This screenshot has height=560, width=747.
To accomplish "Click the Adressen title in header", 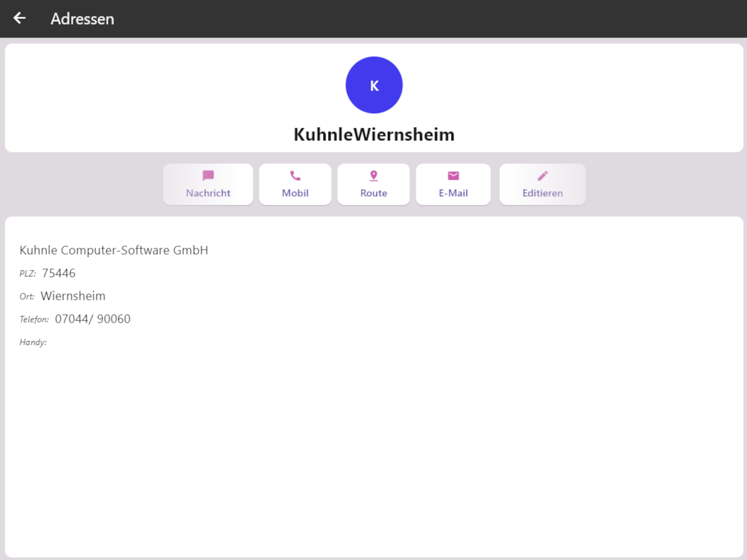I will (82, 19).
